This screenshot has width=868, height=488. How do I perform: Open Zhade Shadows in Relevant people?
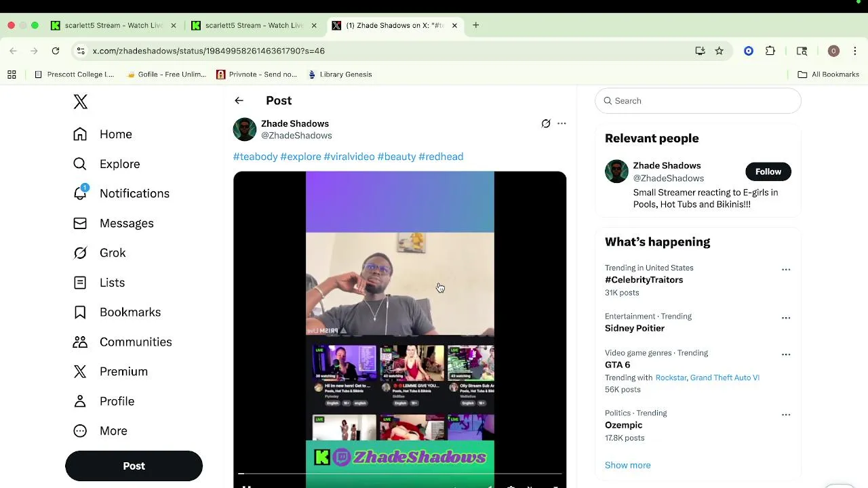[667, 165]
